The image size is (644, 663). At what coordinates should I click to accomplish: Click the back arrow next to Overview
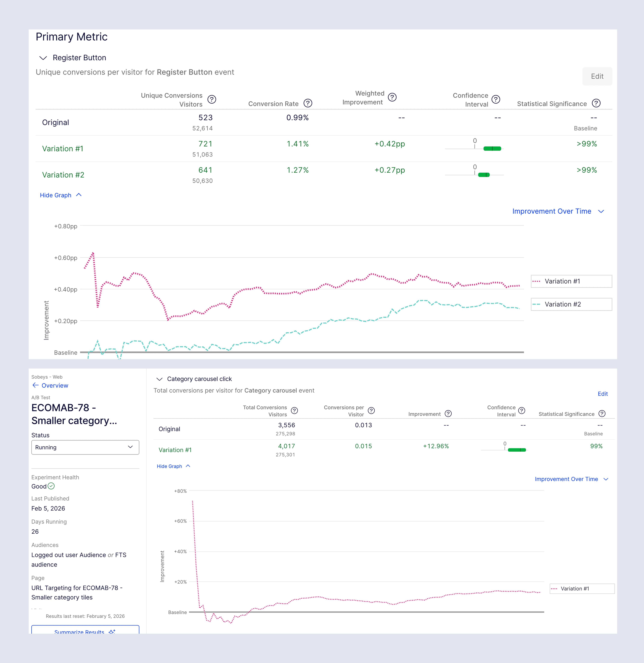point(35,385)
